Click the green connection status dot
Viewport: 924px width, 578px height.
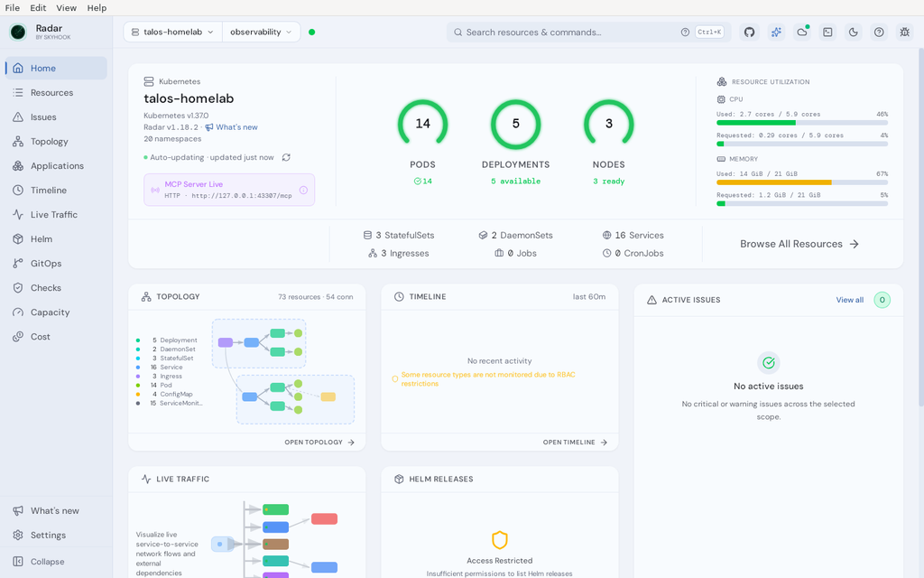pos(311,32)
